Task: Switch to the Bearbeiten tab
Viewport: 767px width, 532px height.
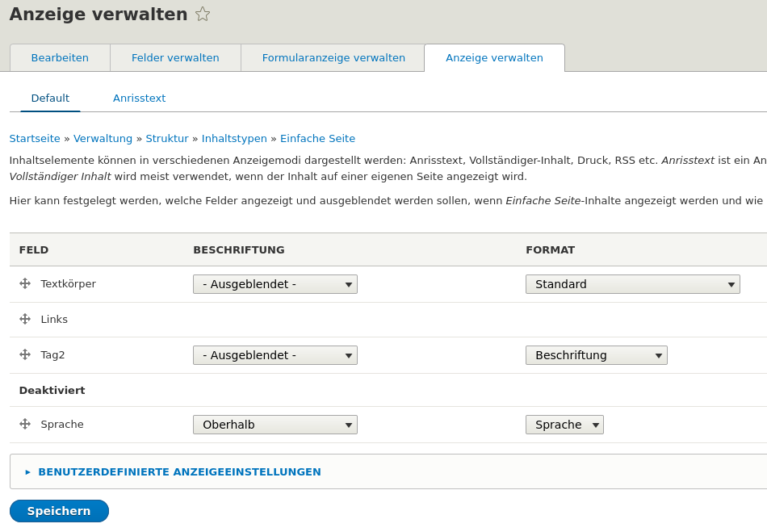Action: pos(60,57)
